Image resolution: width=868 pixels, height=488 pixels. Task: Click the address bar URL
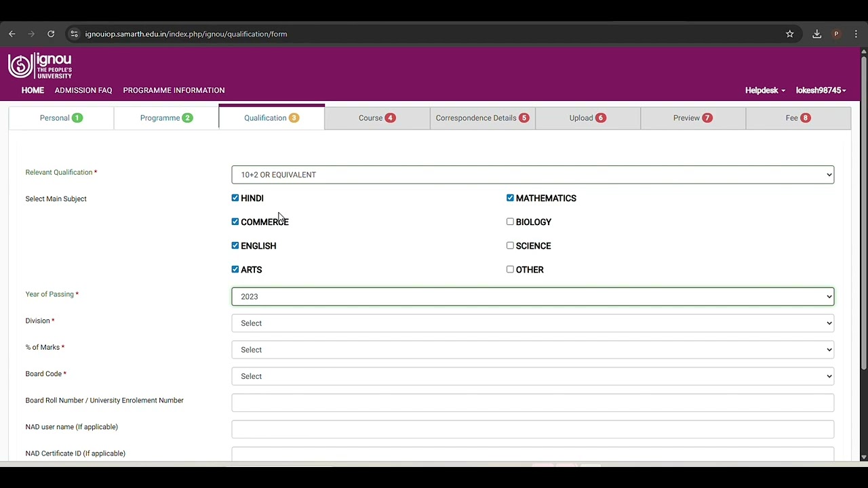coord(186,34)
